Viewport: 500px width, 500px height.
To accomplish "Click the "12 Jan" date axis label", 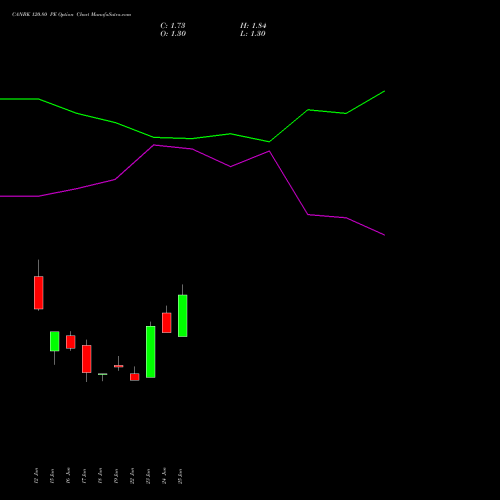I will [x=36, y=476].
